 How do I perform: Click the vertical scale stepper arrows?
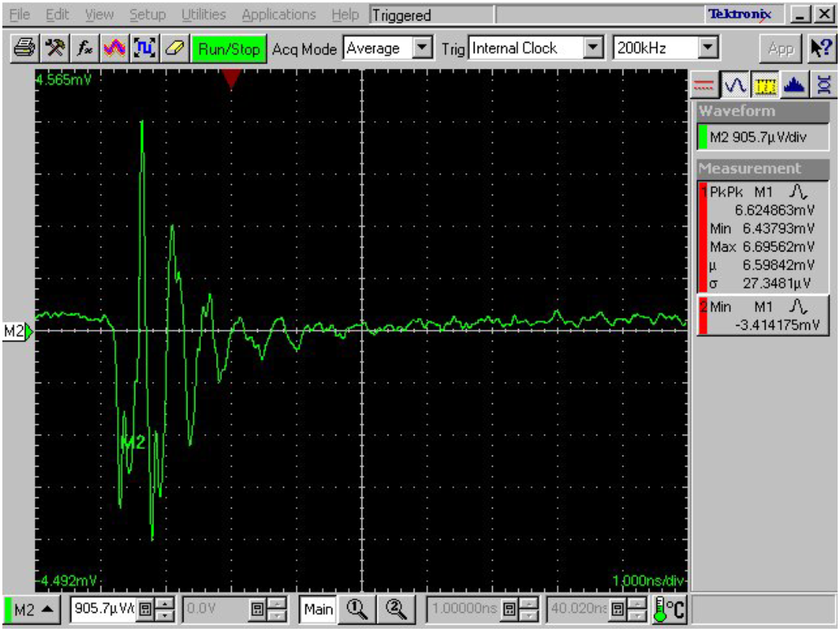click(x=165, y=609)
